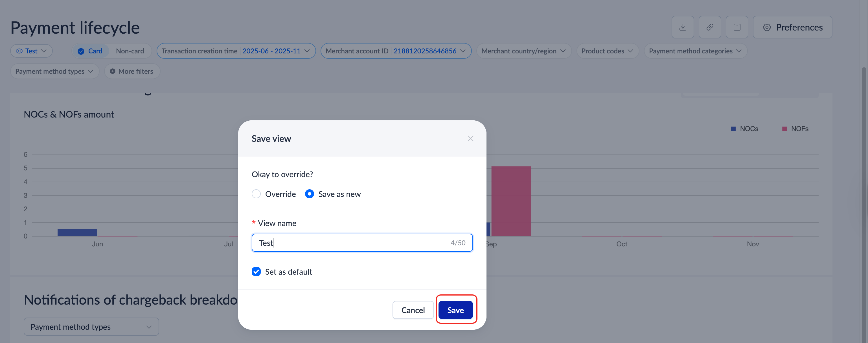
Task: Open the info panel icon
Action: pyautogui.click(x=737, y=27)
